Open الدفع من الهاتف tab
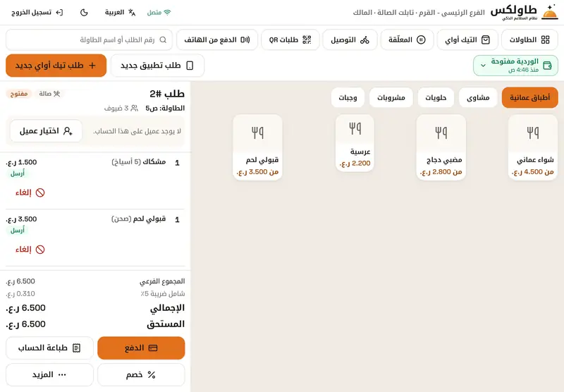The width and height of the screenshot is (564, 392). click(x=217, y=39)
